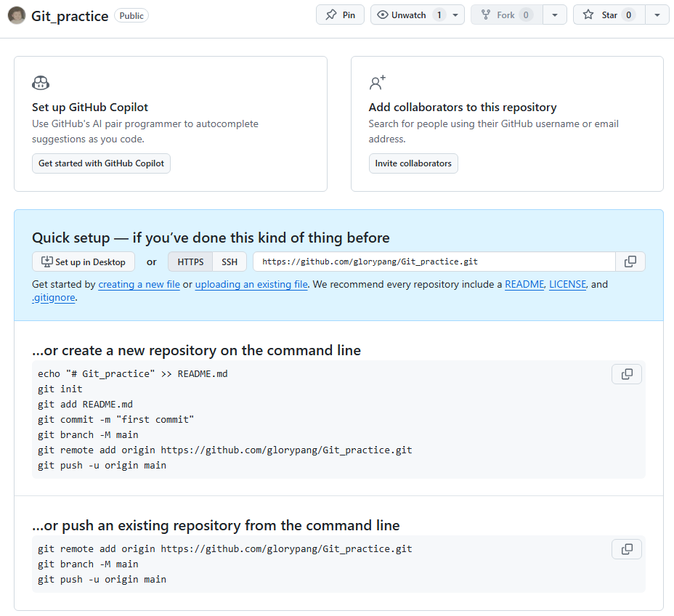674x616 pixels.
Task: Open the creating a new file link
Action: 139,285
